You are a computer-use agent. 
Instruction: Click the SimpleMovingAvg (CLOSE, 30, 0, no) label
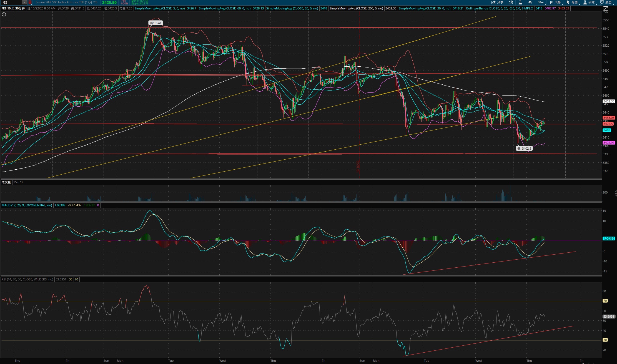[x=424, y=8]
